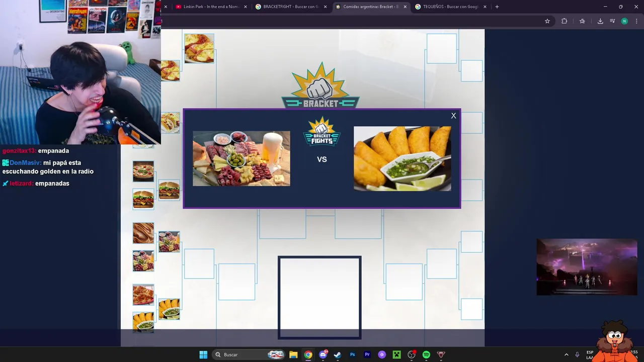Close the BRACKETFIGHT search tab
Viewport: 644px width, 362px height.
coord(325,7)
